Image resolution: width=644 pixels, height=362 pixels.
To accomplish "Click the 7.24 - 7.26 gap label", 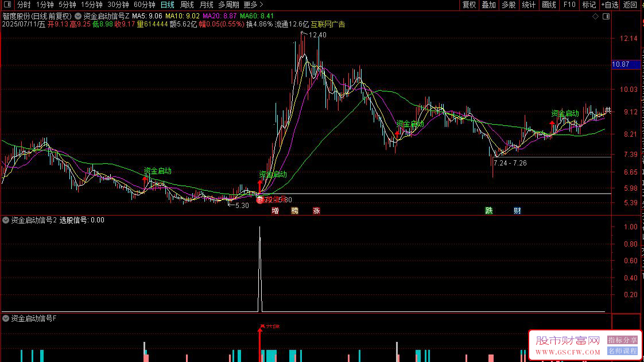I will click(x=510, y=163).
